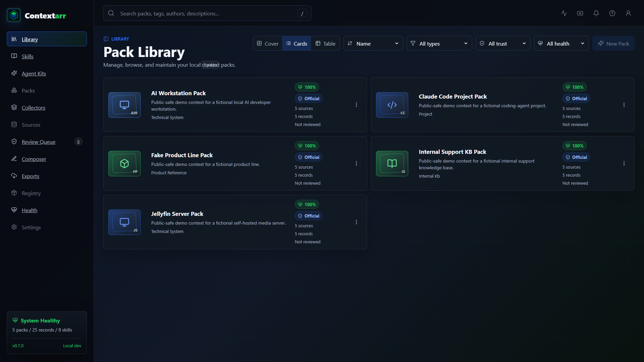Click the Internal Support KB Pack book thumbnail

[392, 164]
